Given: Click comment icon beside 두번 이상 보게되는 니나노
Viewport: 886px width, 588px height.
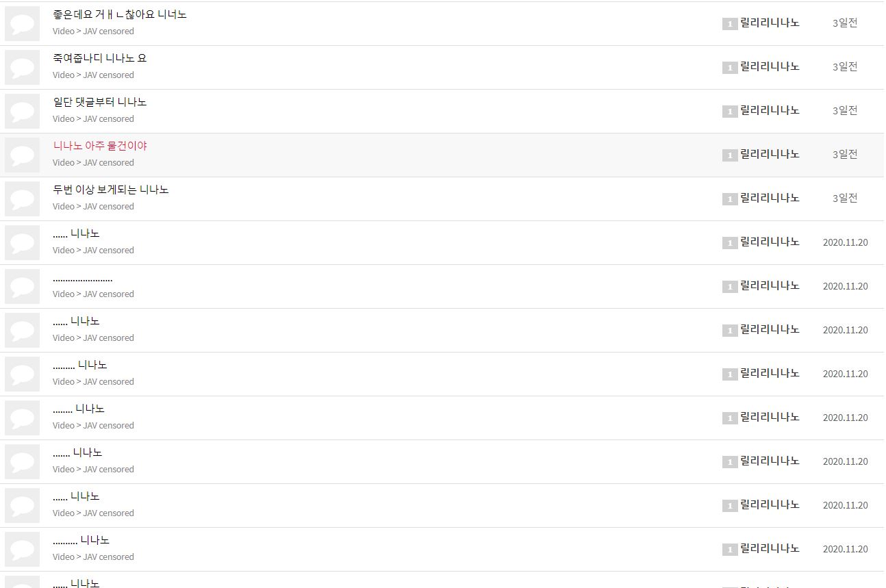Looking at the screenshot, I should [x=22, y=199].
